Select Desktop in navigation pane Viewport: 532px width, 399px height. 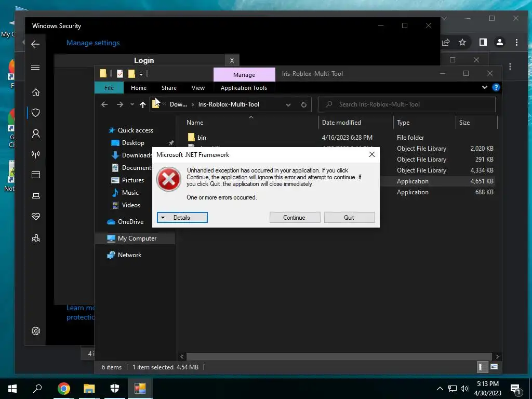(x=133, y=143)
